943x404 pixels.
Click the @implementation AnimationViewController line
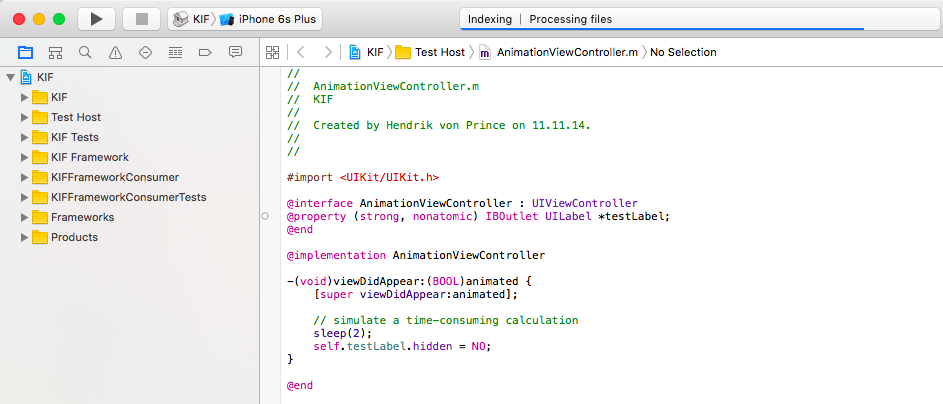(416, 256)
